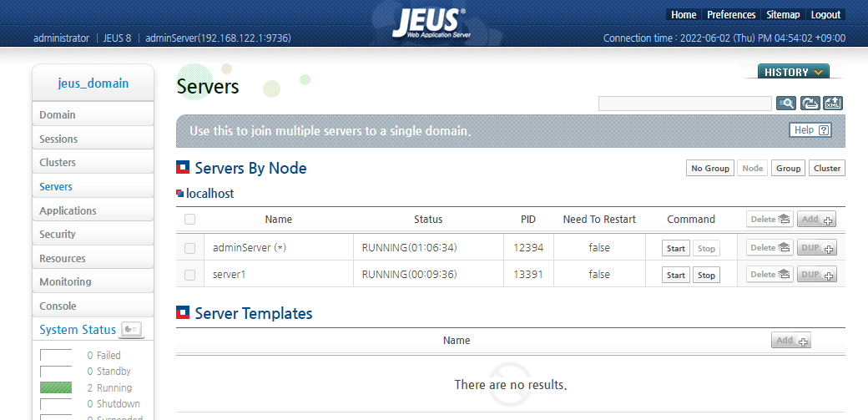The image size is (868, 420).
Task: Click the '0 Failed' status entry
Action: [104, 356]
